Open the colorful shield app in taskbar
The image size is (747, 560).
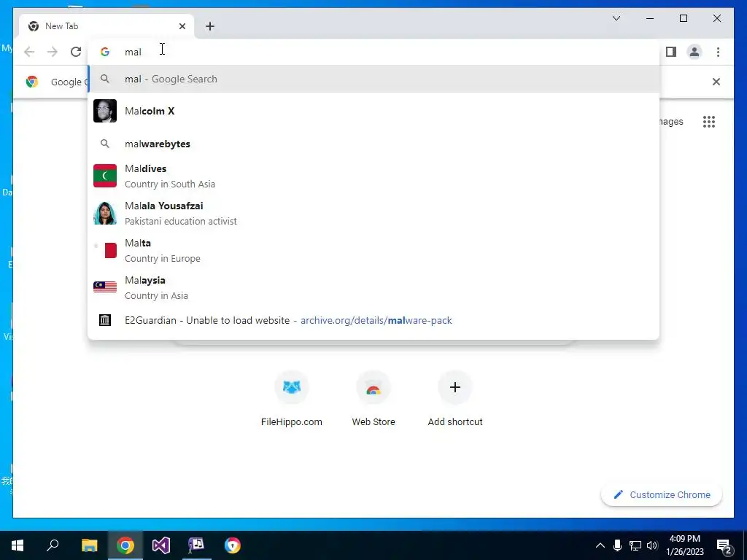pos(233,545)
